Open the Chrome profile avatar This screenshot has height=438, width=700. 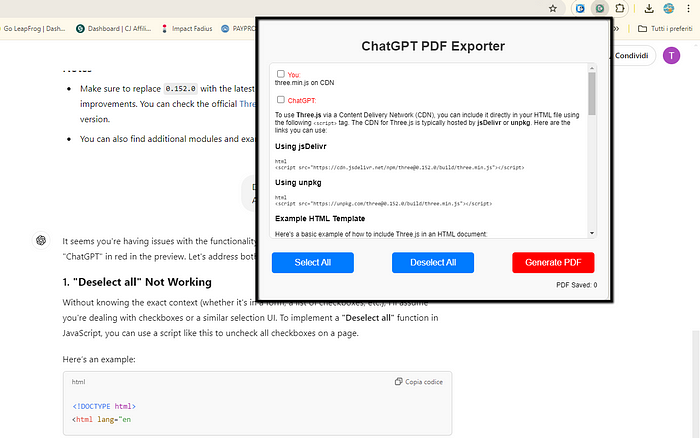668,8
